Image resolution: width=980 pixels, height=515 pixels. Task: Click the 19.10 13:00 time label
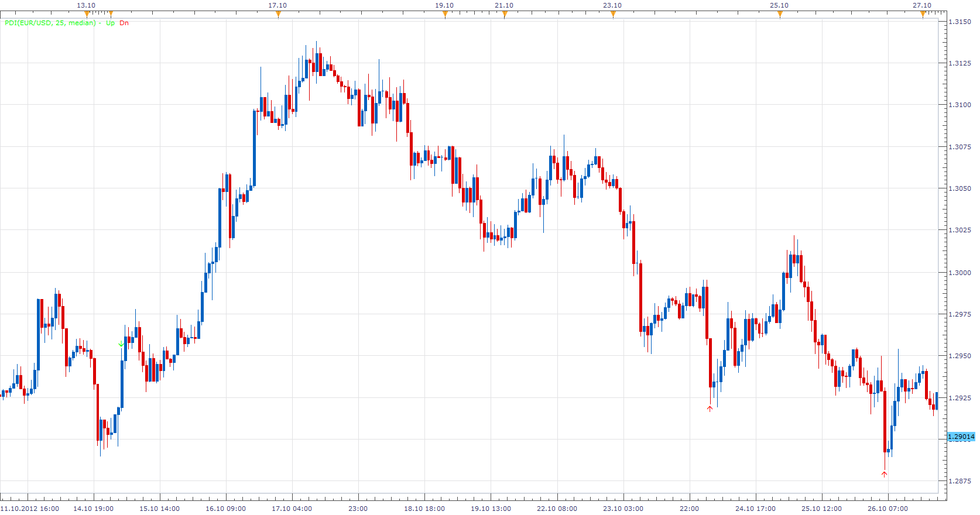point(491,509)
